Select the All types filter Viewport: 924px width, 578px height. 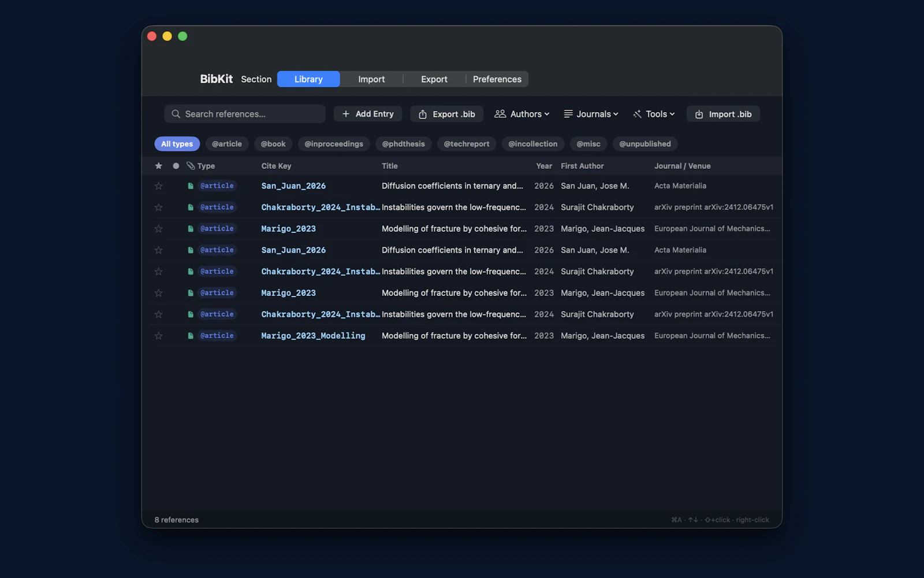(177, 144)
